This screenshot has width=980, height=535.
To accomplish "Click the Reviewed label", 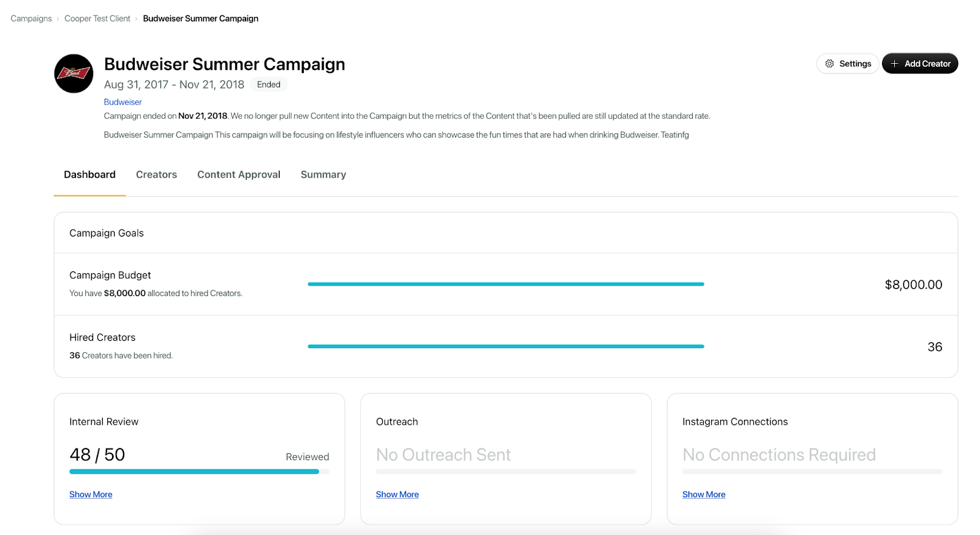I will [307, 457].
